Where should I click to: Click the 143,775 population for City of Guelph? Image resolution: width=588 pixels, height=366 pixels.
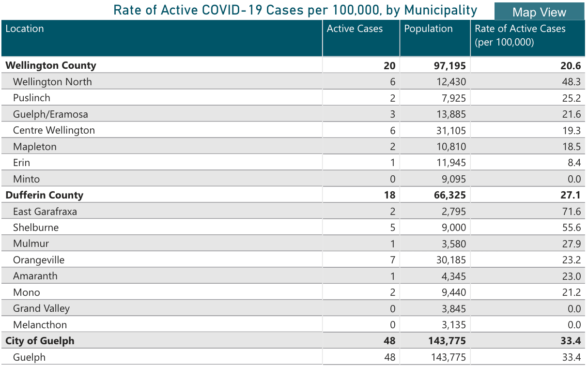point(446,341)
